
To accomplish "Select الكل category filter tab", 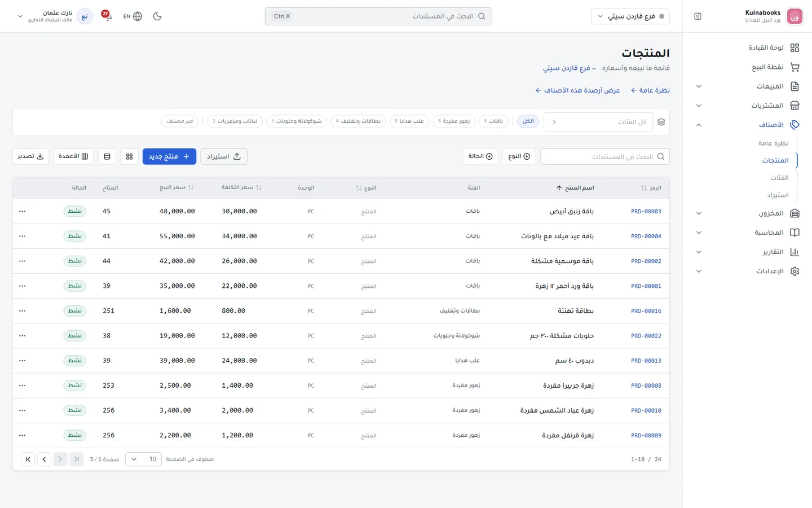I will (x=528, y=121).
